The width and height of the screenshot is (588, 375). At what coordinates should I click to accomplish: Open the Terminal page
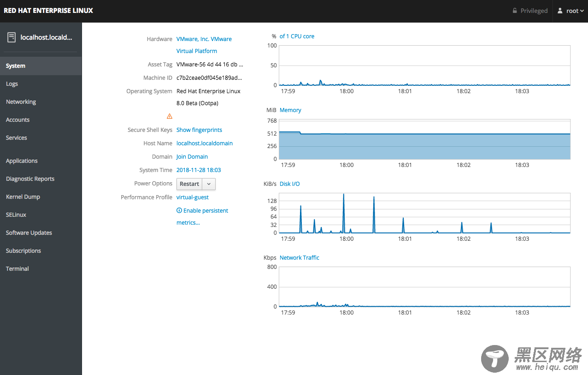(41, 269)
